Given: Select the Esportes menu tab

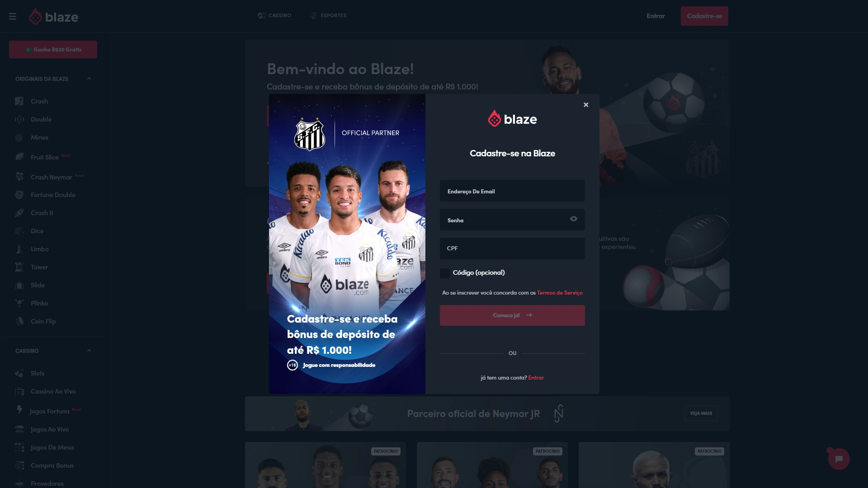Looking at the screenshot, I should pos(331,15).
